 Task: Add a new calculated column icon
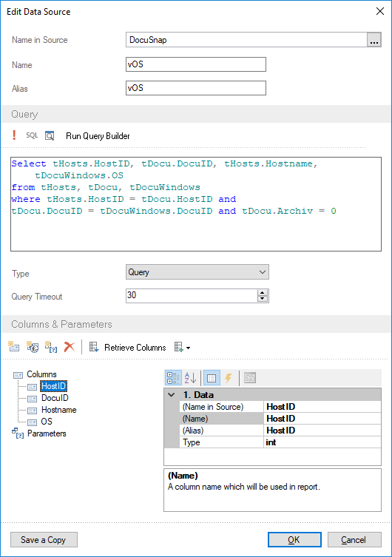(x=33, y=347)
